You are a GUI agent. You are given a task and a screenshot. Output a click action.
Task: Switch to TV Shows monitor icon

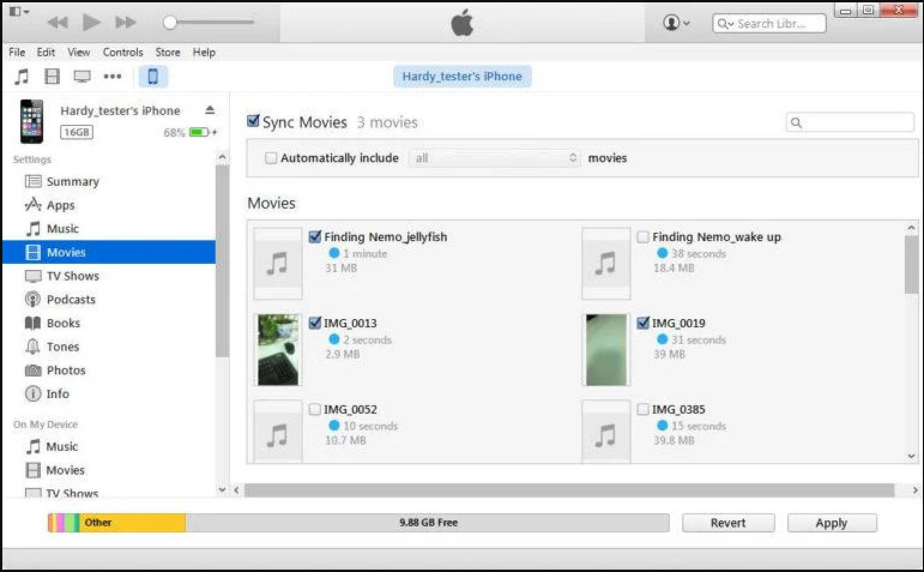[x=82, y=76]
